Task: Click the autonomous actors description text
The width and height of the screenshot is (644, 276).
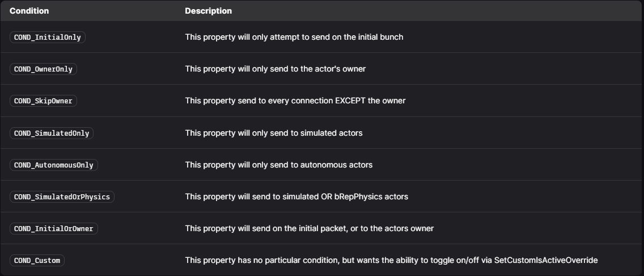Action: click(x=278, y=165)
